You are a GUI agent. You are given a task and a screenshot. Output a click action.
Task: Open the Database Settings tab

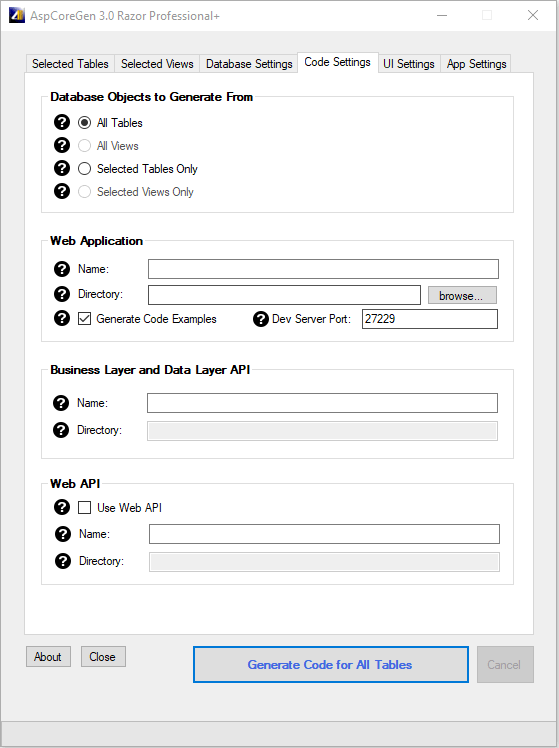[249, 64]
